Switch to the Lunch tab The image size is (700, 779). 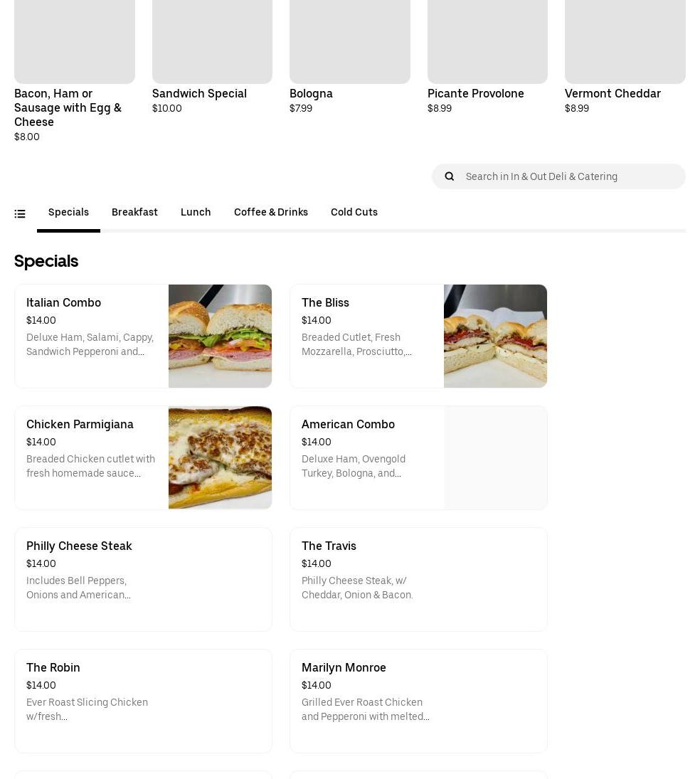(x=196, y=212)
